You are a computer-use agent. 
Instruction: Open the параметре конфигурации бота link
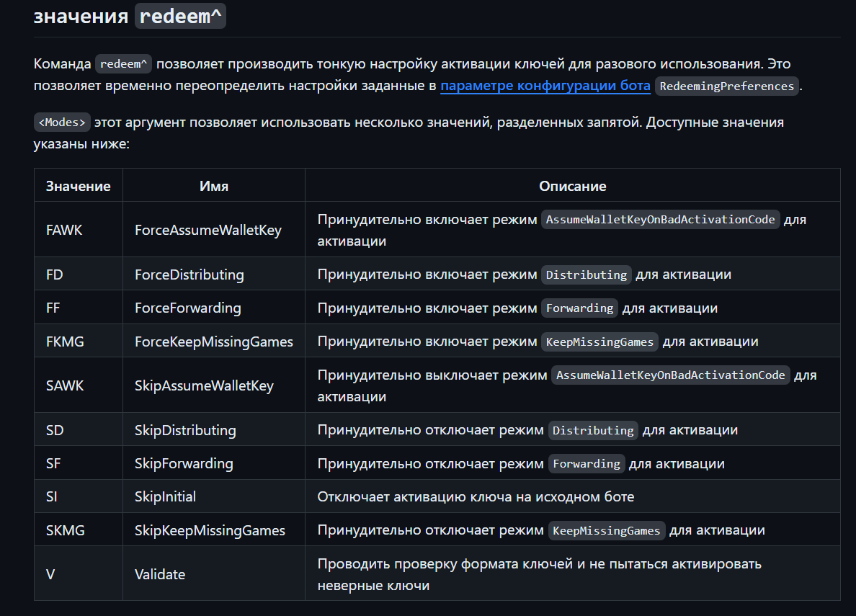545,86
